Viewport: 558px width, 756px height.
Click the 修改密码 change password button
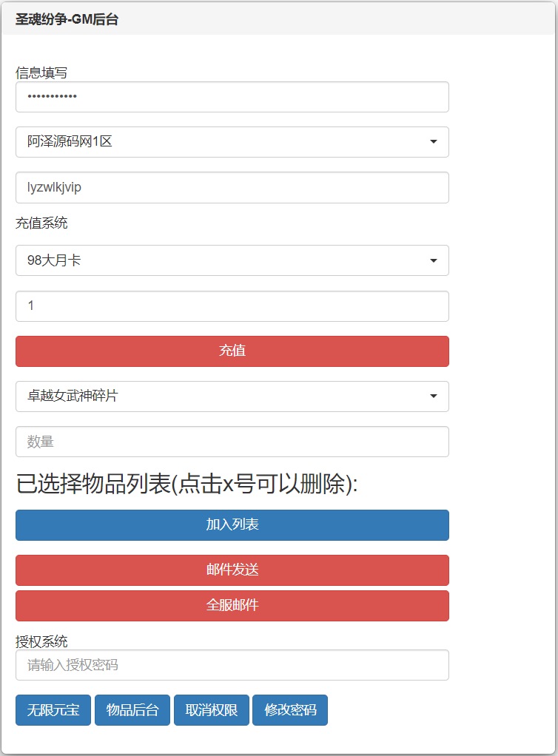click(290, 709)
